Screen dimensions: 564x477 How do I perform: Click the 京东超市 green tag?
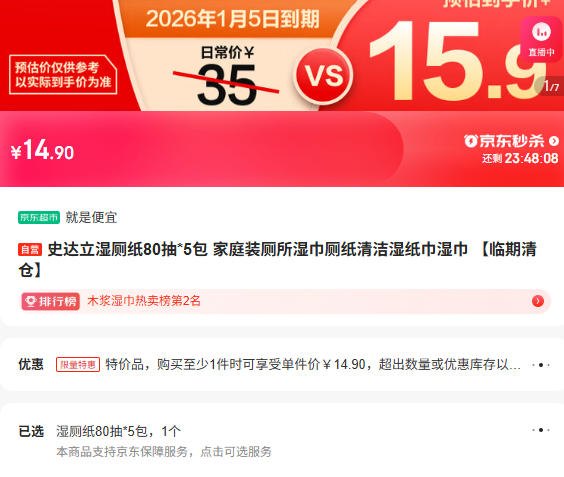[39, 217]
